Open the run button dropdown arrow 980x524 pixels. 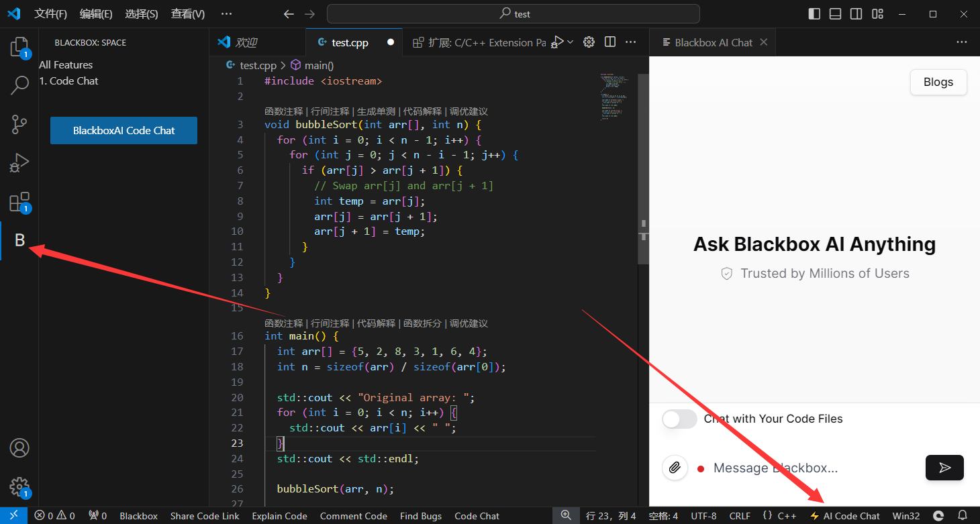(571, 42)
